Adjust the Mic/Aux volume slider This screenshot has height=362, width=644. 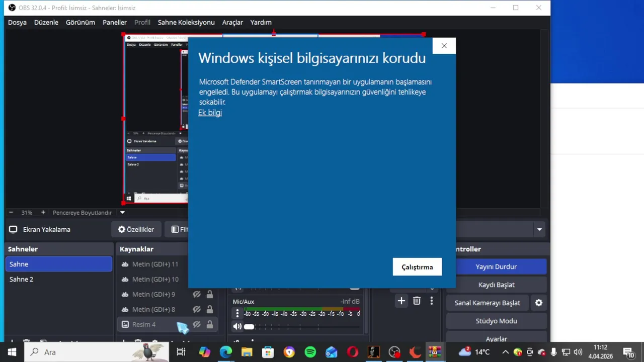coord(301,326)
